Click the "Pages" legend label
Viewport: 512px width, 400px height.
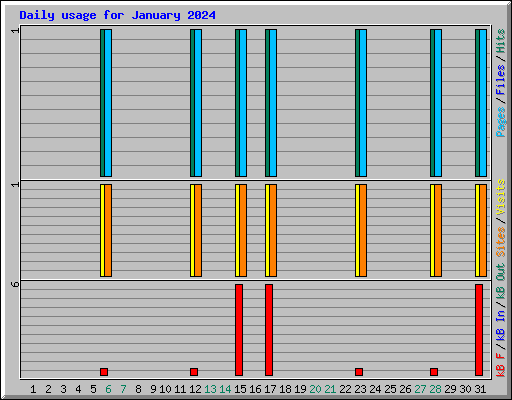tap(500, 122)
